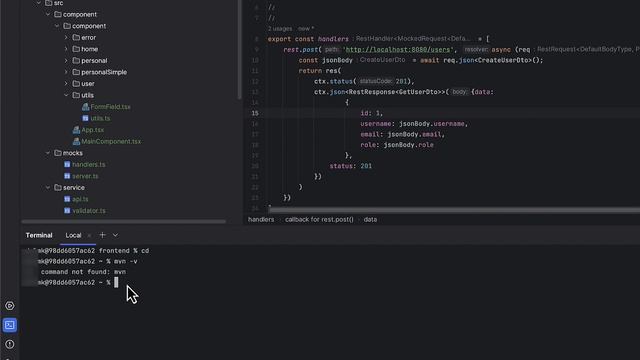Collapse the outer component folder

(48, 14)
